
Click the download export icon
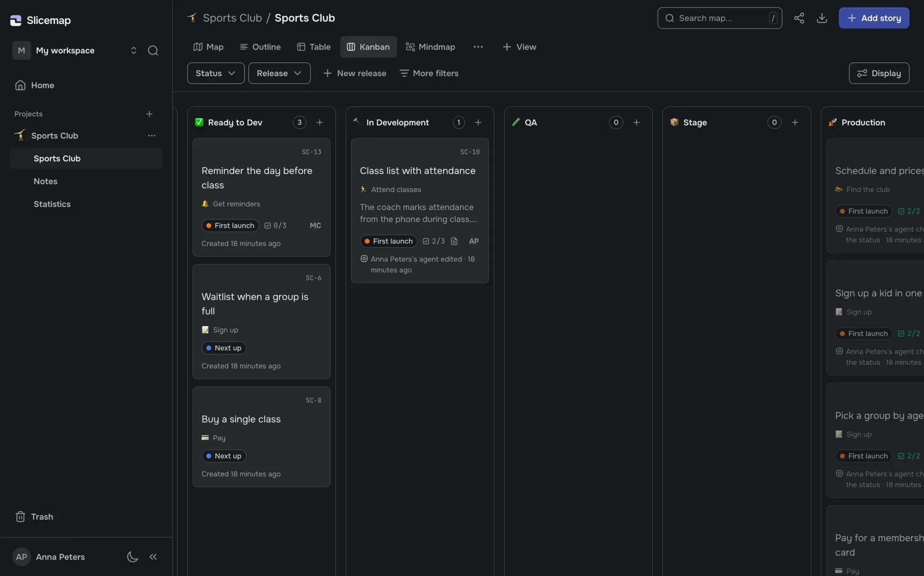(822, 18)
